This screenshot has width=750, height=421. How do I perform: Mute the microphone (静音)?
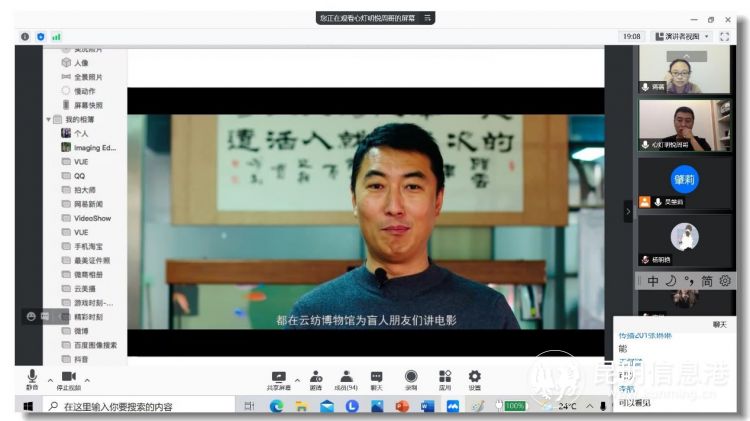pyautogui.click(x=32, y=376)
